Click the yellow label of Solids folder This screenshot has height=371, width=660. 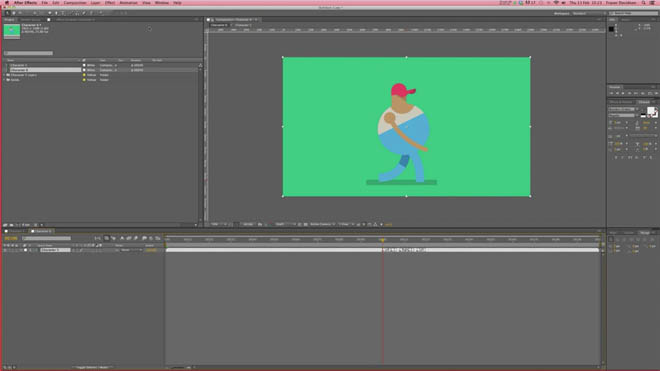click(84, 80)
